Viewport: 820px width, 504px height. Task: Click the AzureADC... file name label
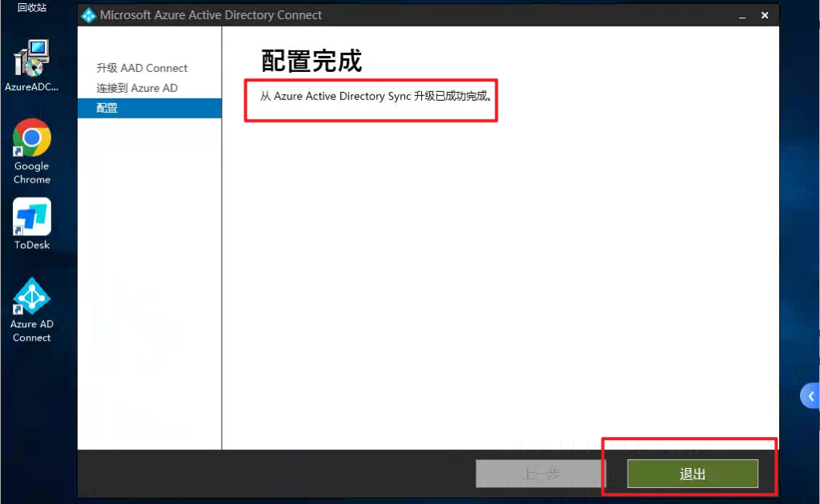point(31,86)
